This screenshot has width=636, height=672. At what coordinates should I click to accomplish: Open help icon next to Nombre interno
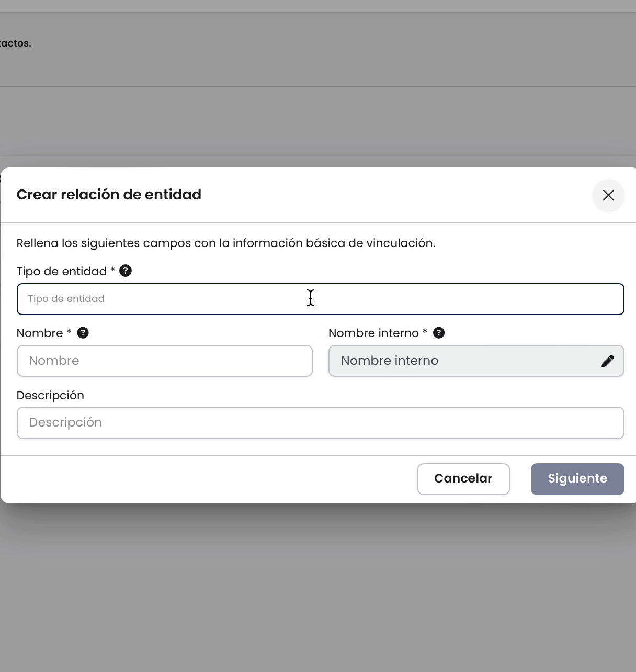(x=439, y=333)
